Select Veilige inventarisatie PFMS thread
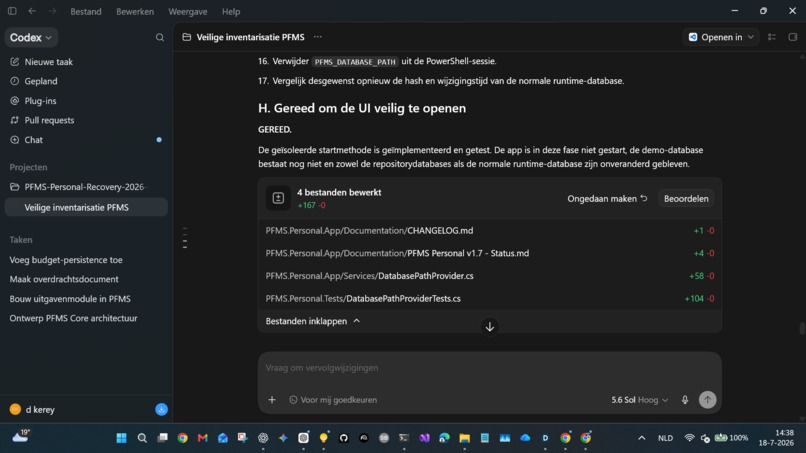This screenshot has height=453, width=806. tap(86, 207)
